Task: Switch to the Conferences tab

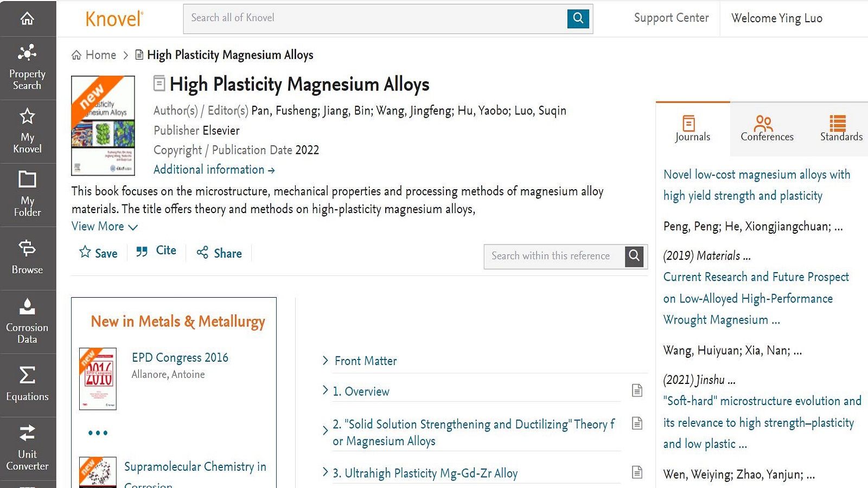Action: pyautogui.click(x=767, y=129)
